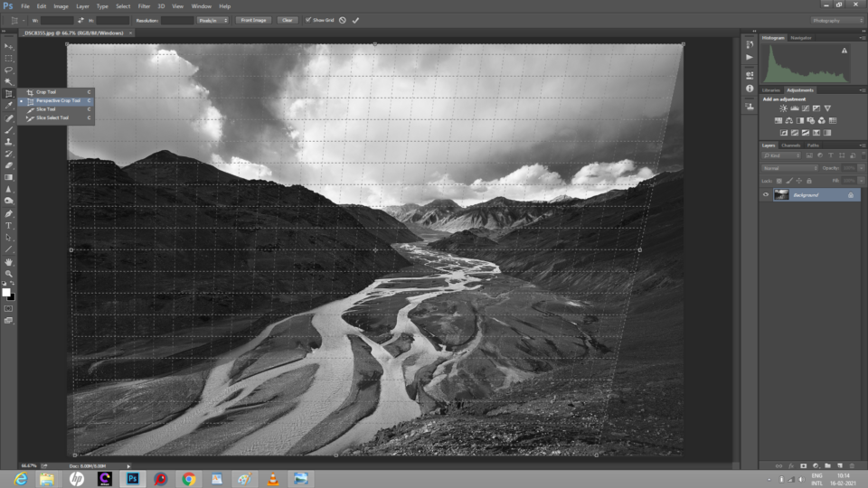Toggle pixel layer filter

click(809, 156)
